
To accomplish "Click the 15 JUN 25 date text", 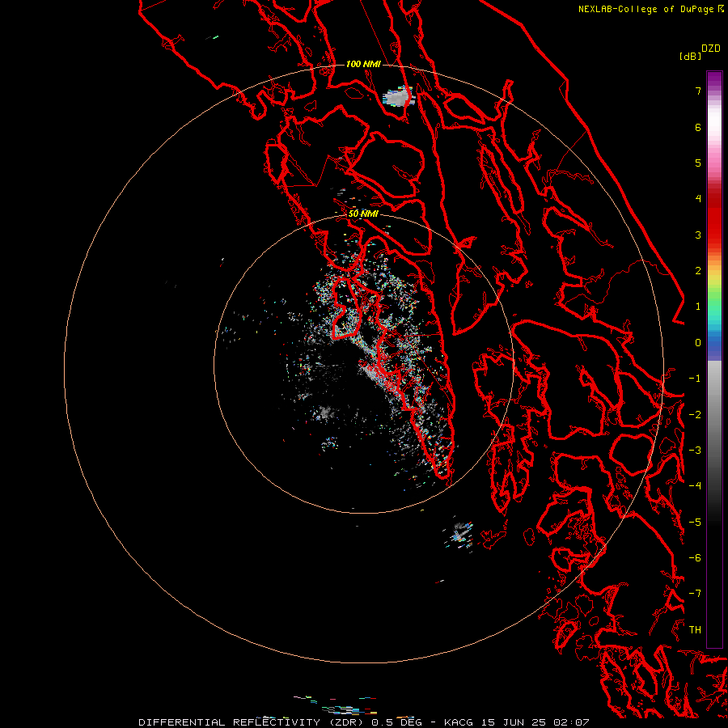I will point(514,722).
